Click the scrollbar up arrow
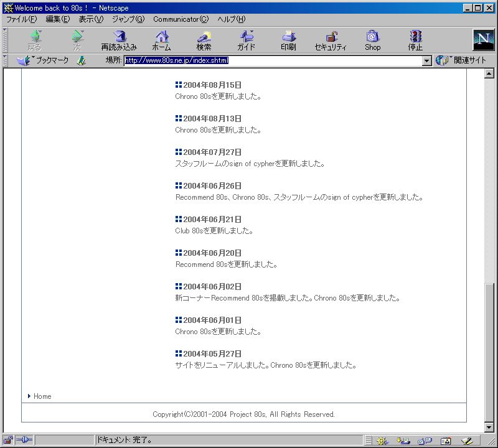 click(489, 73)
